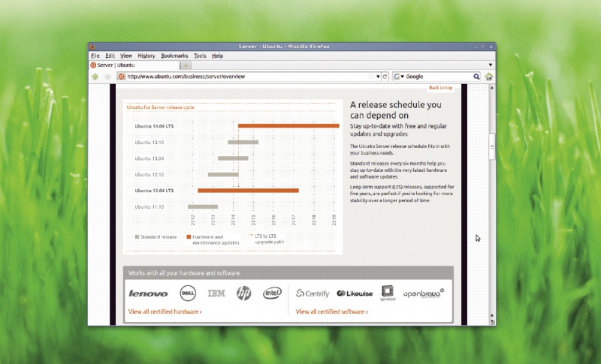Click the HP logo

point(243,293)
